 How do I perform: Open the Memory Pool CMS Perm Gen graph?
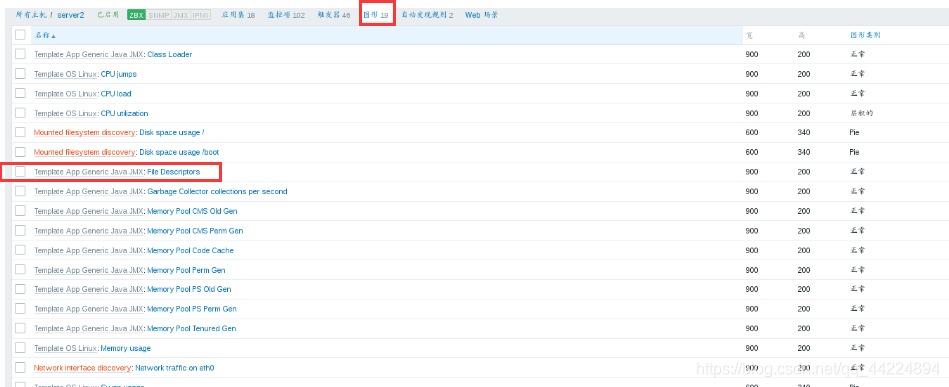click(x=195, y=231)
